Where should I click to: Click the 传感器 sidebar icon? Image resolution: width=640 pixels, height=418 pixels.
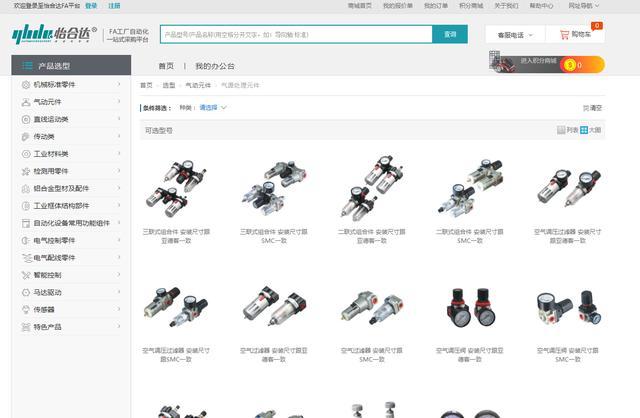tap(25, 310)
